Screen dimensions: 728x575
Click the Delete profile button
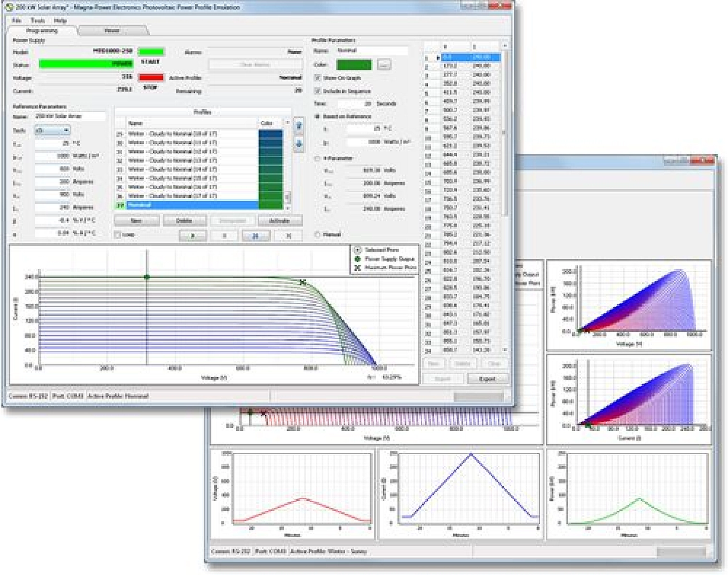click(185, 220)
